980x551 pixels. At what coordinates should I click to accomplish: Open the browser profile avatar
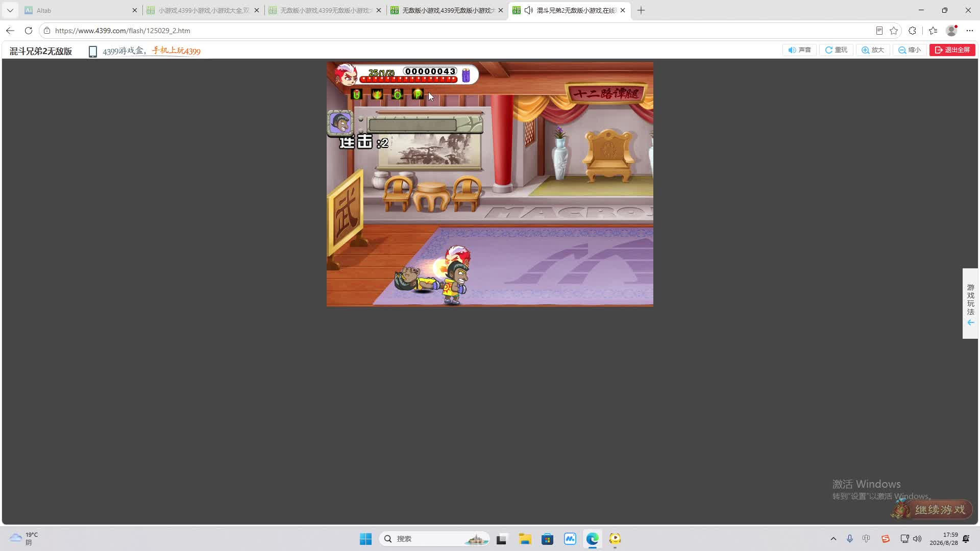[x=951, y=31]
